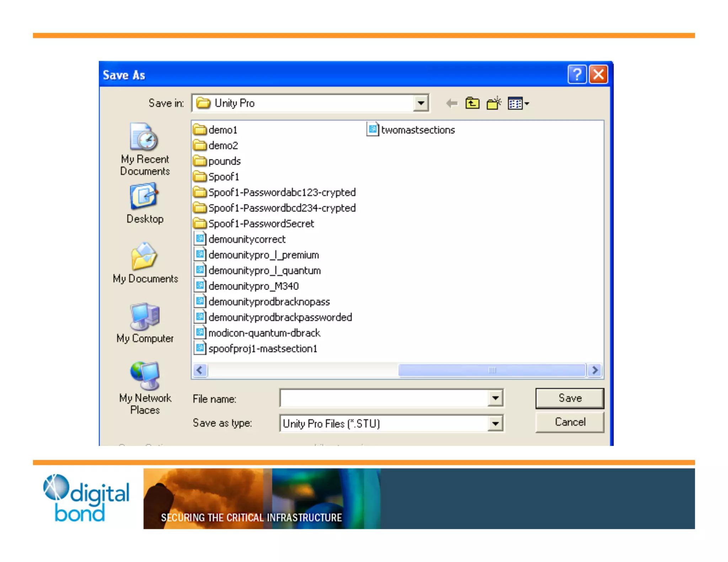Select the Spoof1-PasswordSecret folder

[261, 223]
